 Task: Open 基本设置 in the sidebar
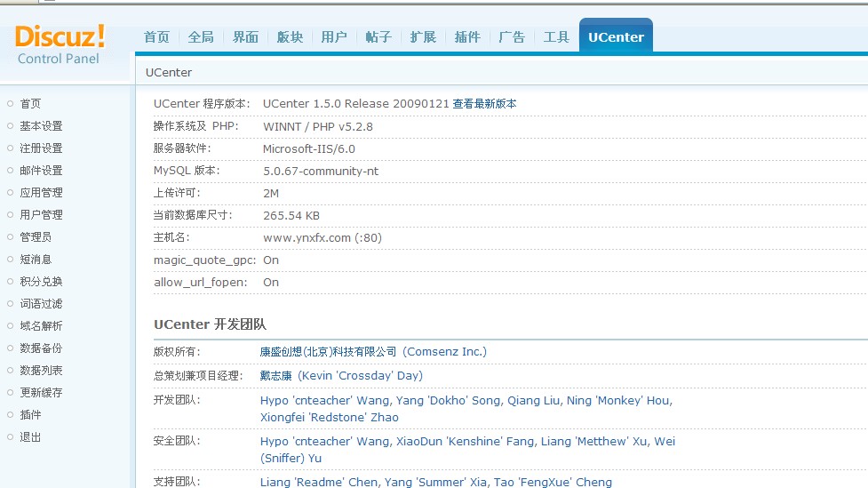pyautogui.click(x=41, y=125)
